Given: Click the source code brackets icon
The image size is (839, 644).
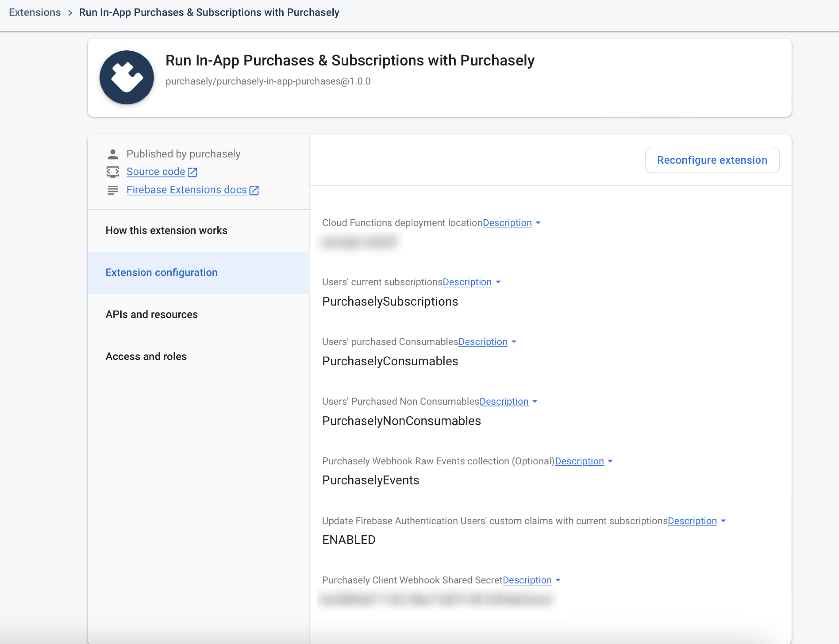Looking at the screenshot, I should point(113,172).
